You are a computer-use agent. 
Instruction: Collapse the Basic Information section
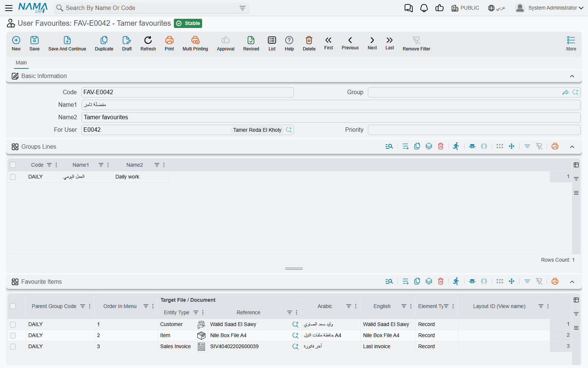click(x=572, y=76)
